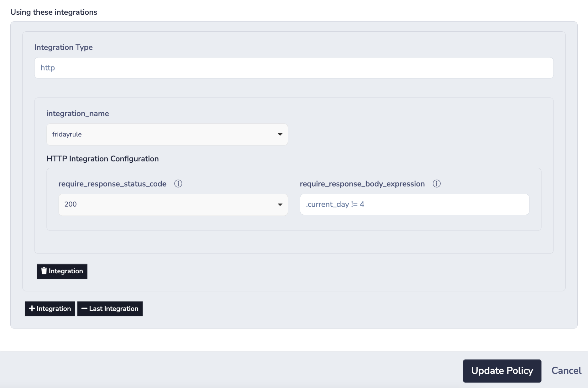Click the 'require_response_status_code' label text

point(112,184)
